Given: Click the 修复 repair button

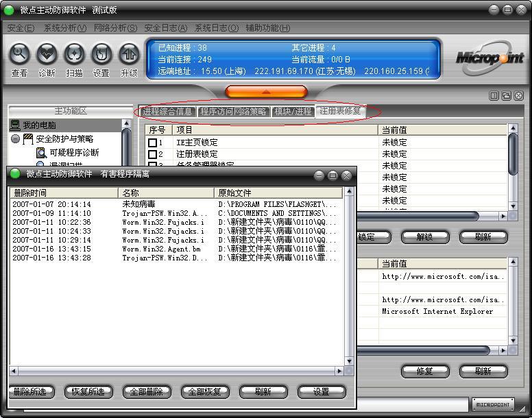Looking at the screenshot, I should pos(425,371).
